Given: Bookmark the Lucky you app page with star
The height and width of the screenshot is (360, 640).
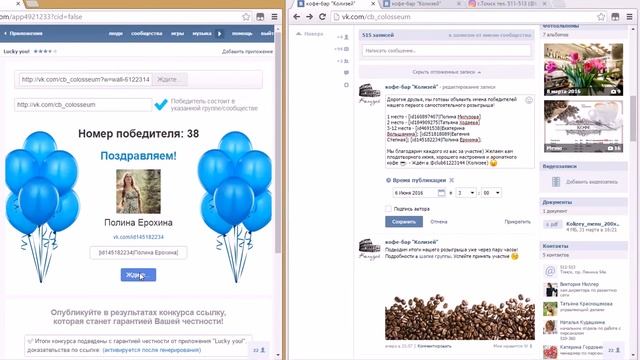Looking at the screenshot, I should pos(246,17).
